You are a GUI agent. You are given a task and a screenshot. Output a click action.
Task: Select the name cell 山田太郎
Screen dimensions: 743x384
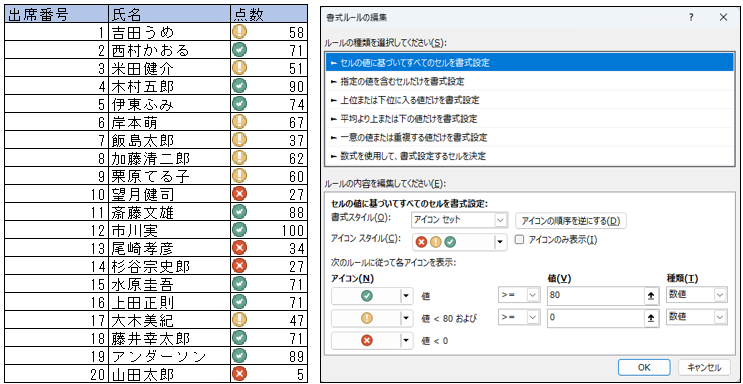tap(170, 374)
